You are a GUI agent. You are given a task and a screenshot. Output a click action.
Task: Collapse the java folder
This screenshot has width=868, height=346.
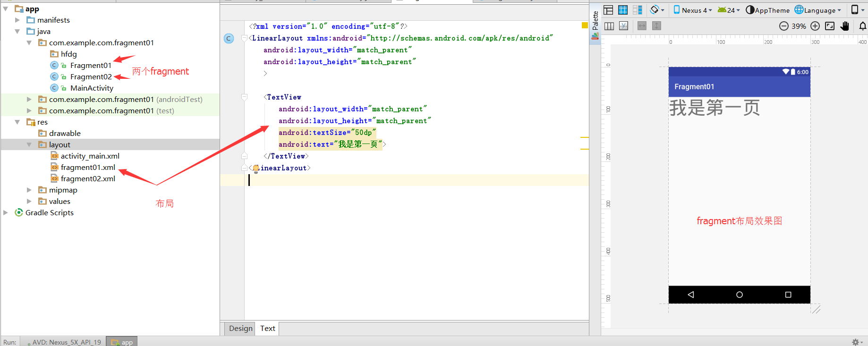(x=17, y=31)
